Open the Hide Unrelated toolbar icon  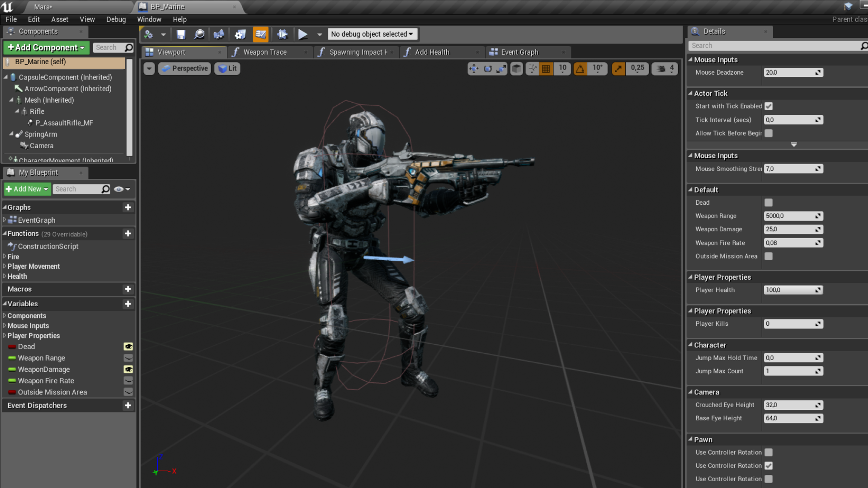[219, 34]
